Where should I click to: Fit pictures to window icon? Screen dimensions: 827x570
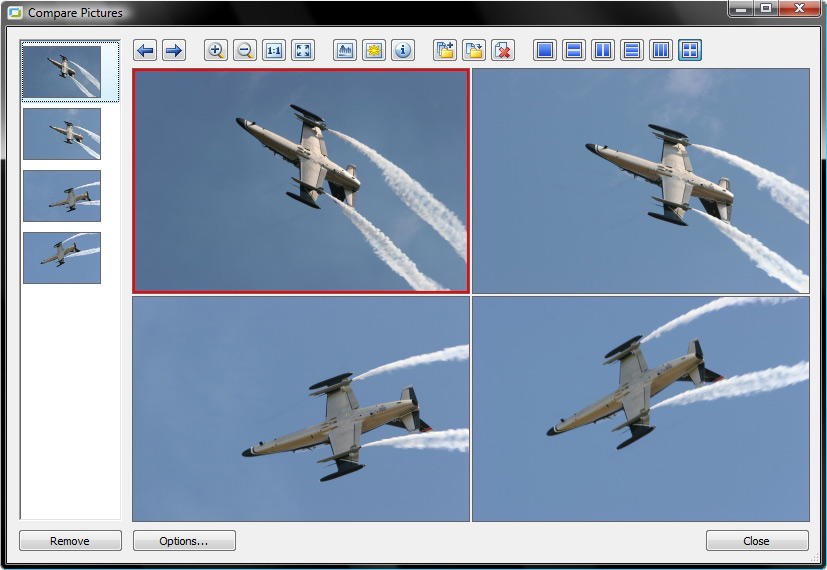(x=303, y=50)
